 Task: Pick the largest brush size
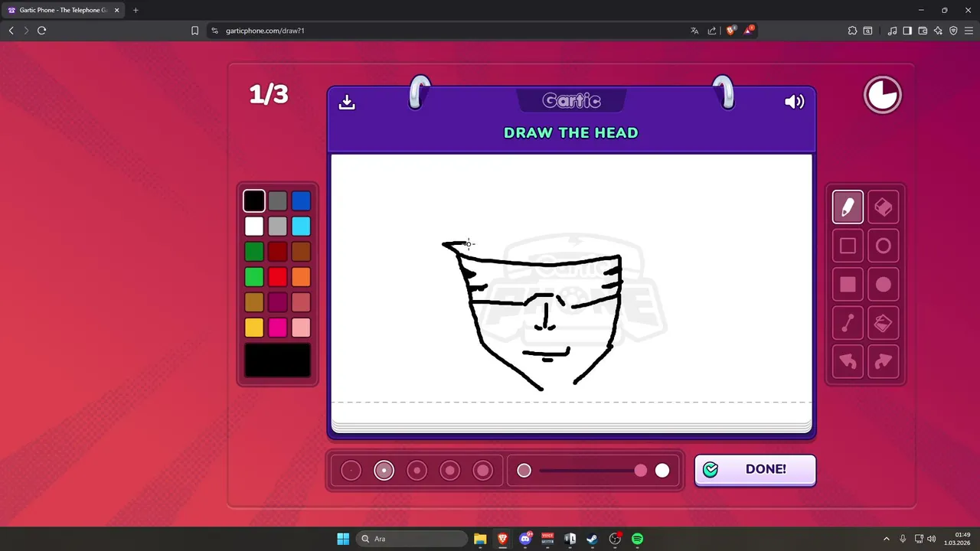pyautogui.click(x=483, y=471)
